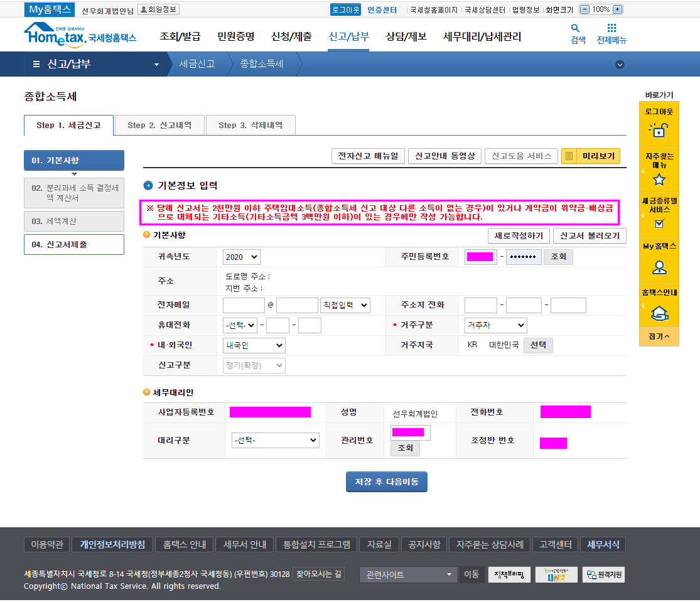
Task: Switch to Step 2. 신고내역 tab
Action: coord(159,125)
